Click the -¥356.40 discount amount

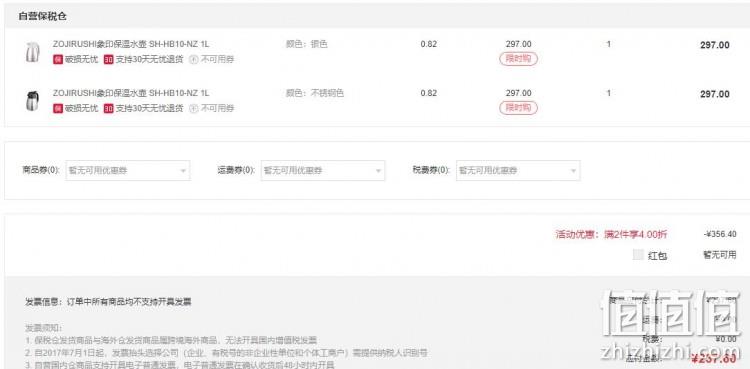(720, 234)
